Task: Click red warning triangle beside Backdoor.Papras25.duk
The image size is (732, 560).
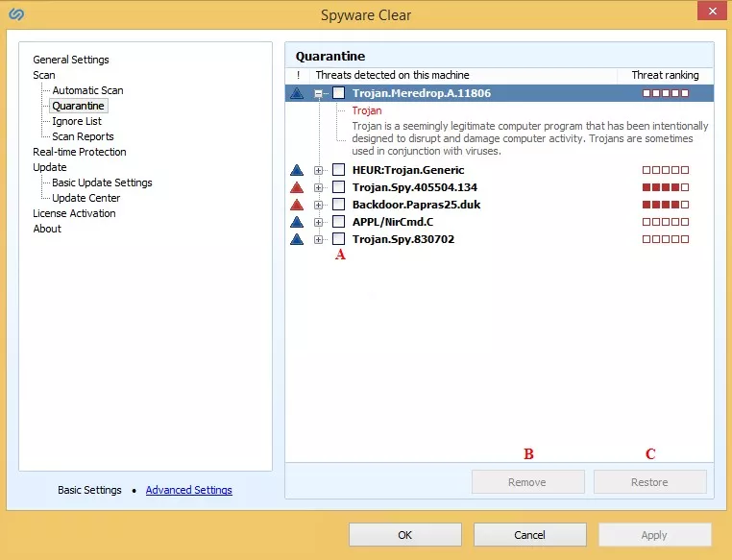Action: tap(297, 205)
